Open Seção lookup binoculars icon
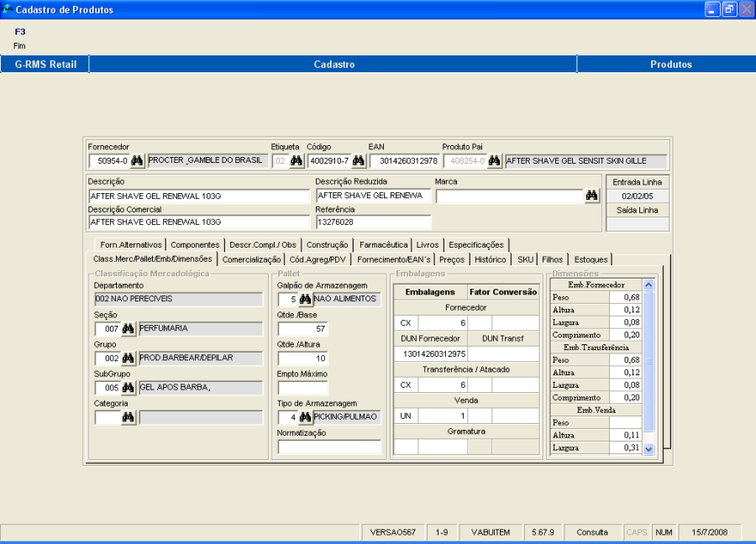The height and width of the screenshot is (544, 756). click(x=129, y=328)
